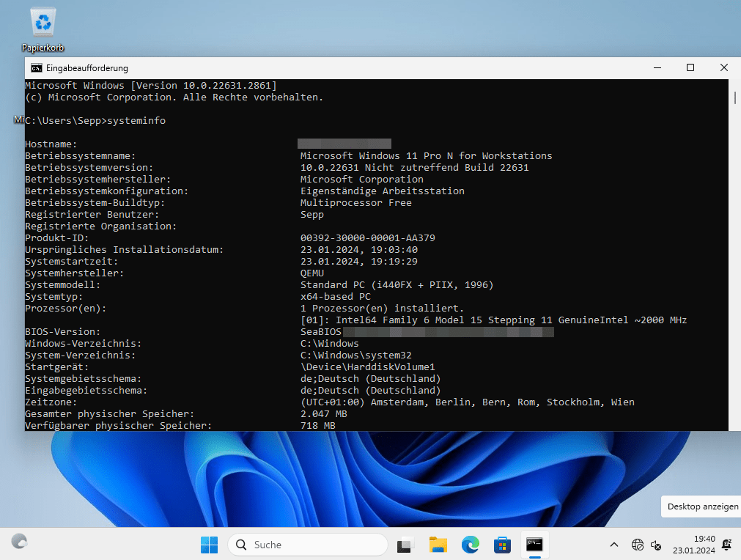
Task: Open Microsoft Store from the taskbar
Action: pos(502,545)
